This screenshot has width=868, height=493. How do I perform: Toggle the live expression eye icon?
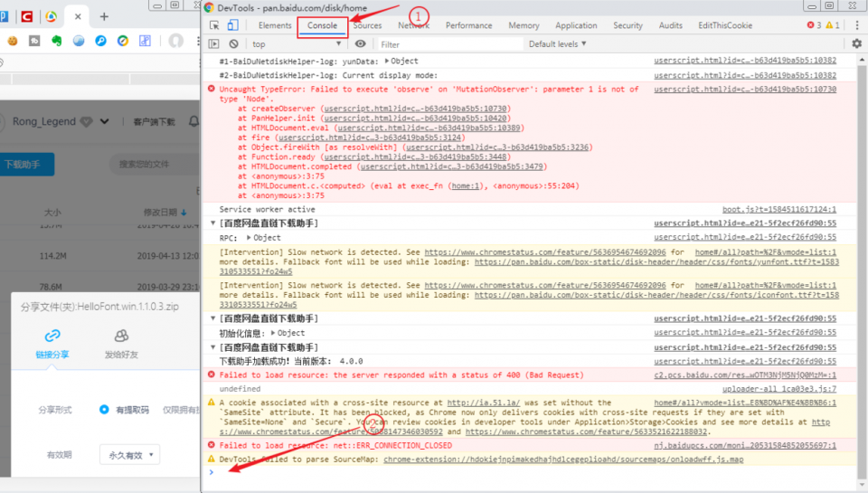click(361, 43)
